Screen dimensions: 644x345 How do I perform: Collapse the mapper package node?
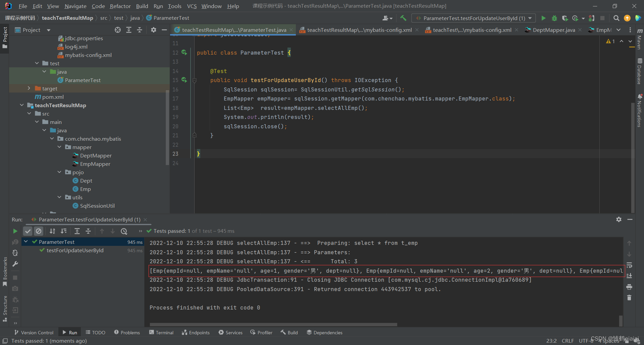coord(59,147)
